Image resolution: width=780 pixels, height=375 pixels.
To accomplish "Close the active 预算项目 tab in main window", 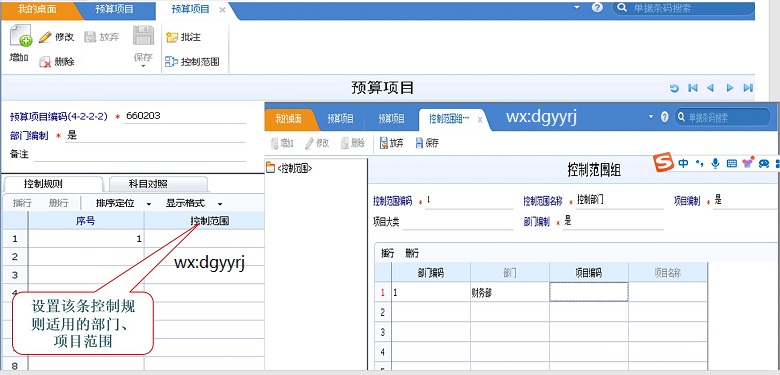I will (x=222, y=10).
